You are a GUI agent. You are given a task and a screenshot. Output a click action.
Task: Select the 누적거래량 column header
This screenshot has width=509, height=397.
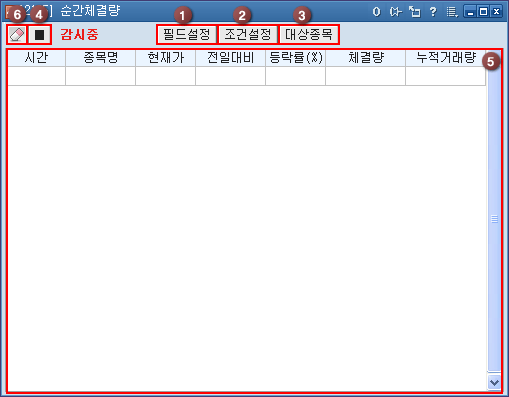[x=446, y=58]
